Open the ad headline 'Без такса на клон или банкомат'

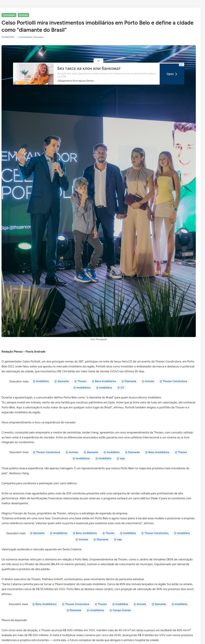(89, 68)
